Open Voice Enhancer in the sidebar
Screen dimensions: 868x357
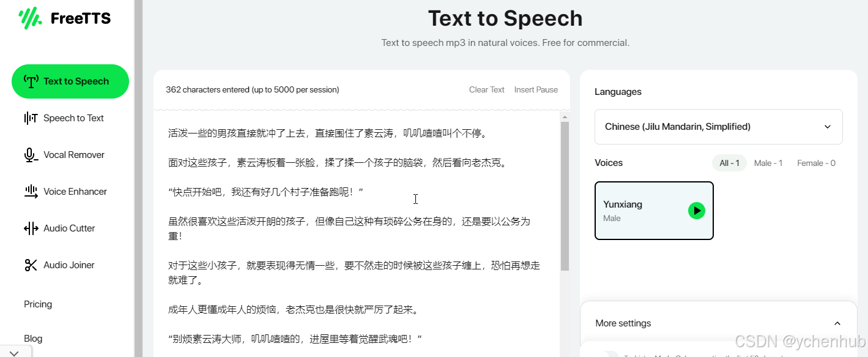coord(65,192)
